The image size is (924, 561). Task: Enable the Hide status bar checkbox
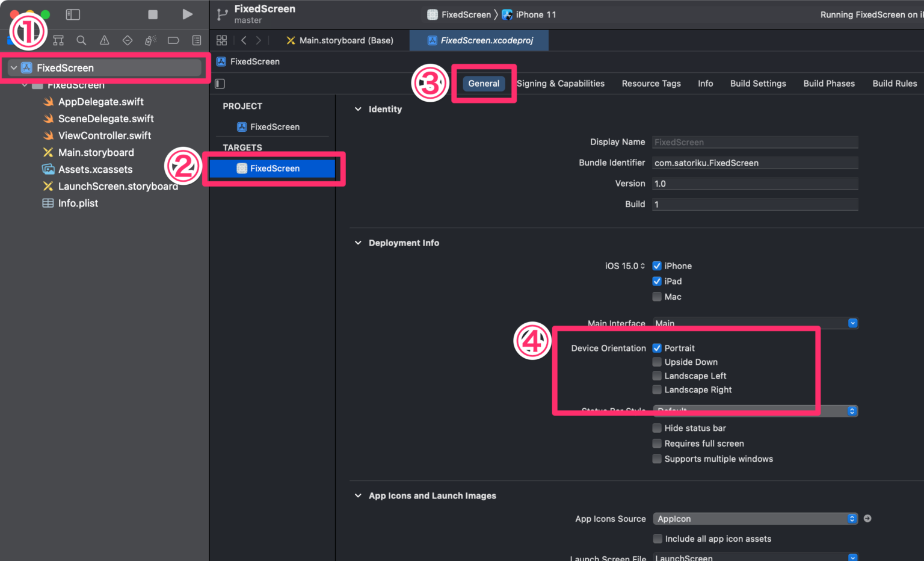click(x=657, y=428)
